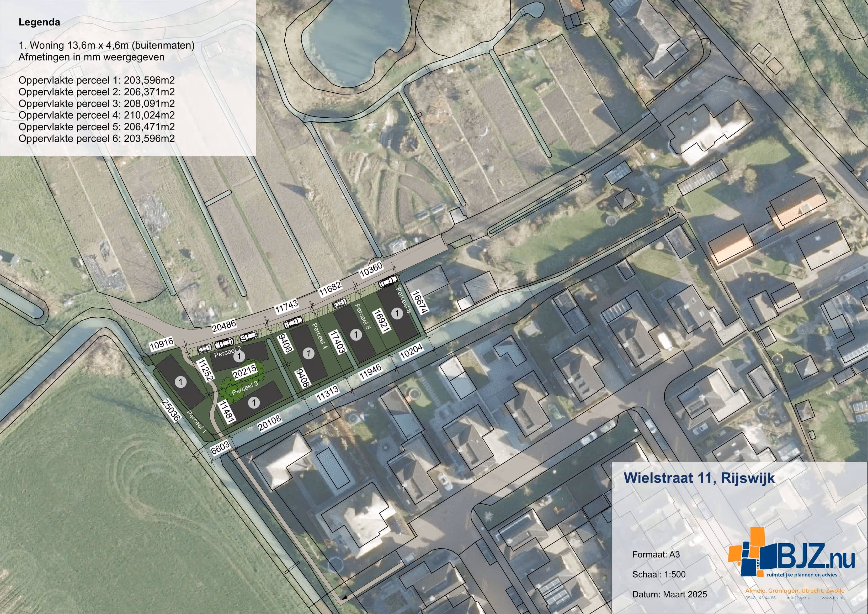Click the www.bjz.nu website link

pyautogui.click(x=833, y=598)
